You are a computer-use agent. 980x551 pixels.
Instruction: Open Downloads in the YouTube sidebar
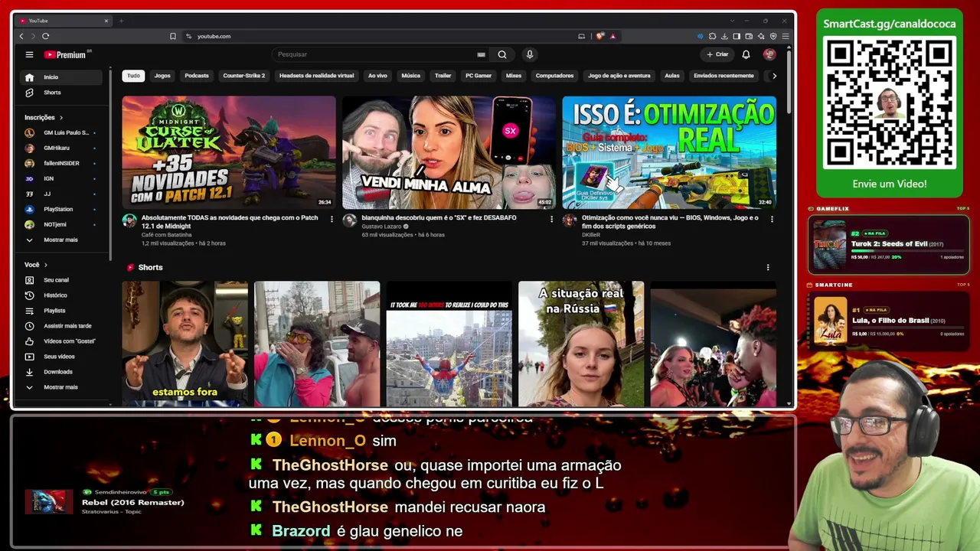coord(61,372)
